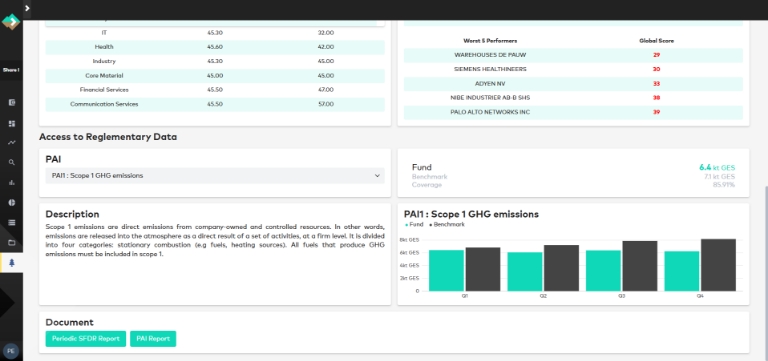
Task: Select the active tree ESG sidebar icon
Action: point(12,263)
